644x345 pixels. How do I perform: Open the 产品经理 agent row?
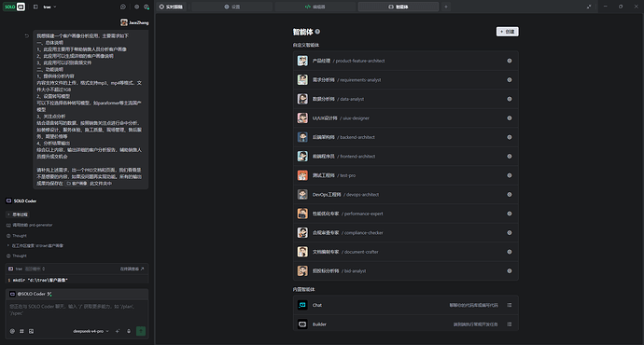click(x=406, y=61)
